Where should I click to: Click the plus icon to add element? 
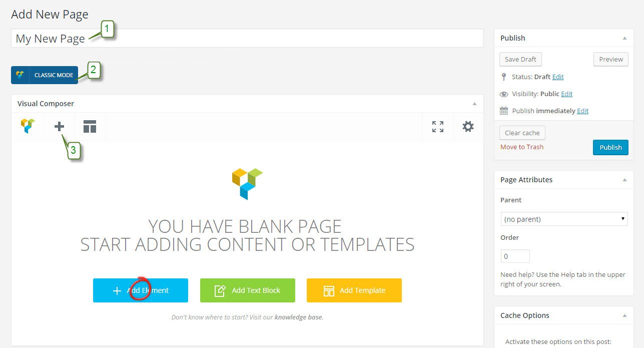59,127
